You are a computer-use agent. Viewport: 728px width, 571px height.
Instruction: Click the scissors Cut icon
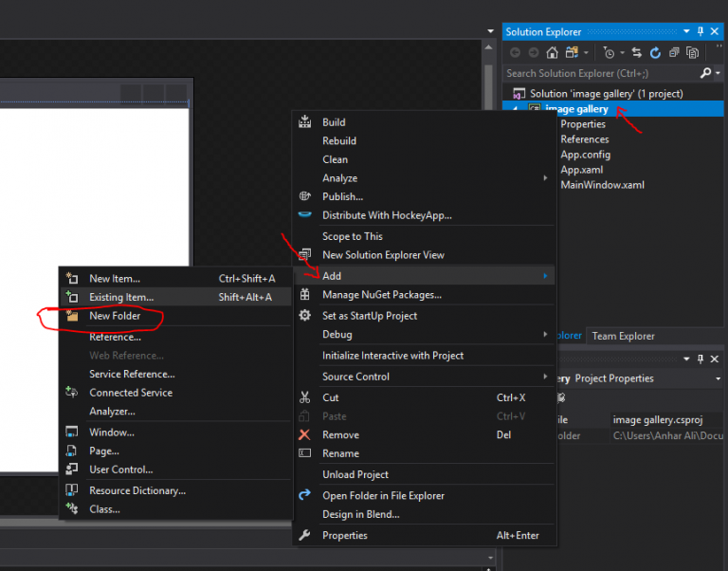click(x=304, y=397)
